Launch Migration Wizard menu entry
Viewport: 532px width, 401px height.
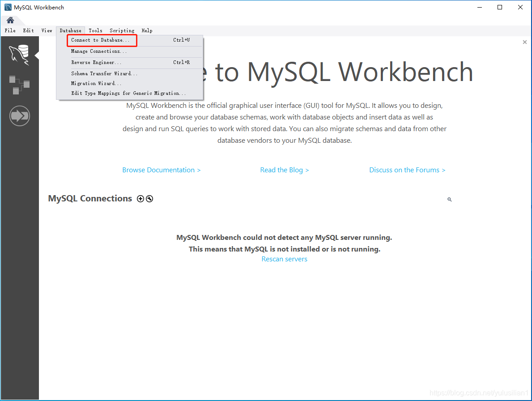[x=130, y=83]
